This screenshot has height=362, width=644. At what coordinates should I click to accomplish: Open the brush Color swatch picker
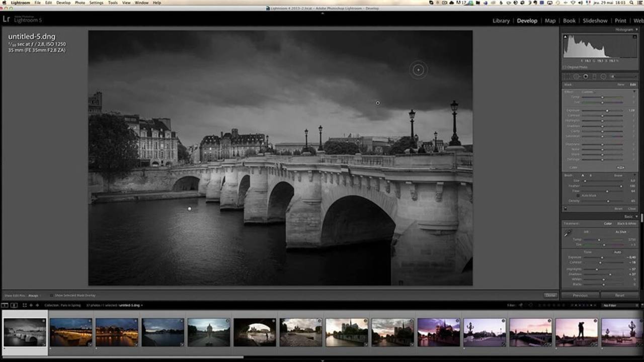pyautogui.click(x=621, y=167)
